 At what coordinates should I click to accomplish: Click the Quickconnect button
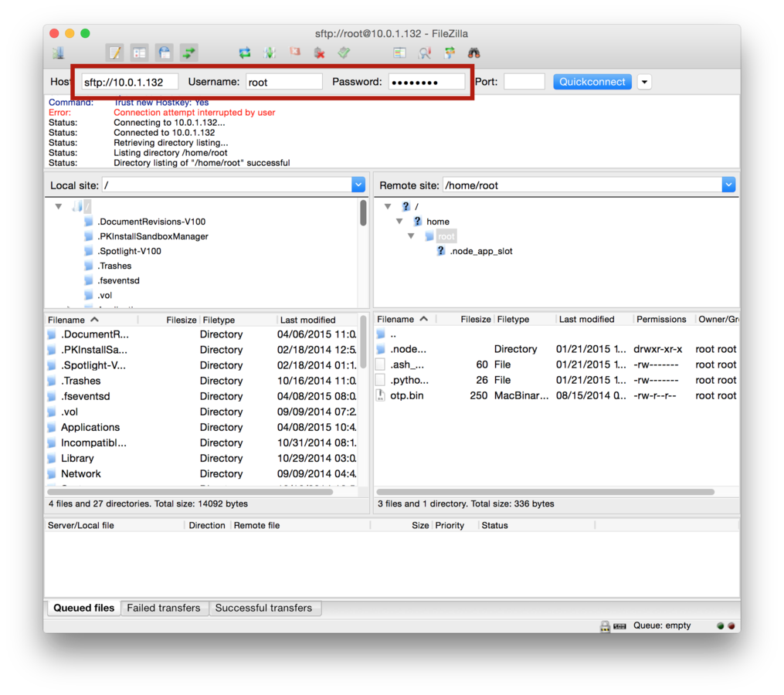592,82
